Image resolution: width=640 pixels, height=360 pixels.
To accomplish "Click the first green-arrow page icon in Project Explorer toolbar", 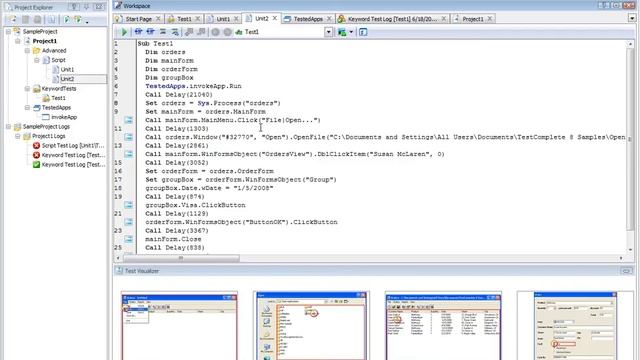I will 66,19.
